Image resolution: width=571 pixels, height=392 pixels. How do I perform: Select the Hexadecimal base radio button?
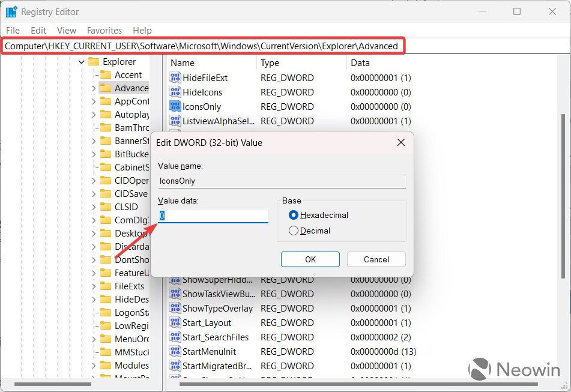pos(293,215)
